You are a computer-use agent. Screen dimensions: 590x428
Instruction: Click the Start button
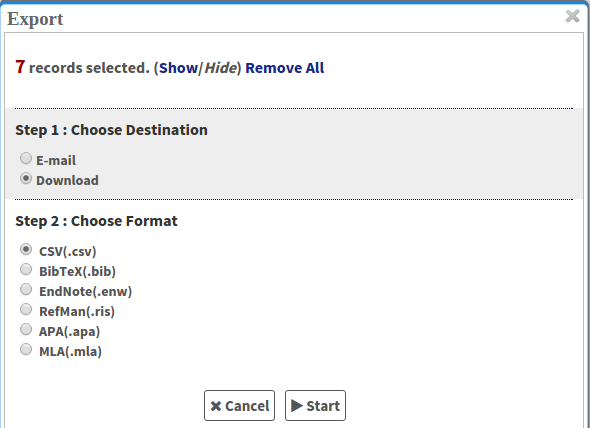tap(315, 405)
